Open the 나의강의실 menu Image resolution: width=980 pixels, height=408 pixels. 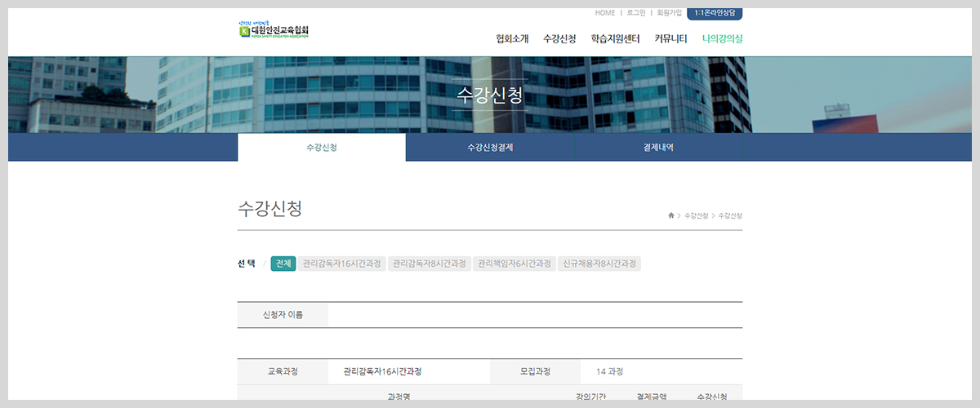[x=722, y=38]
